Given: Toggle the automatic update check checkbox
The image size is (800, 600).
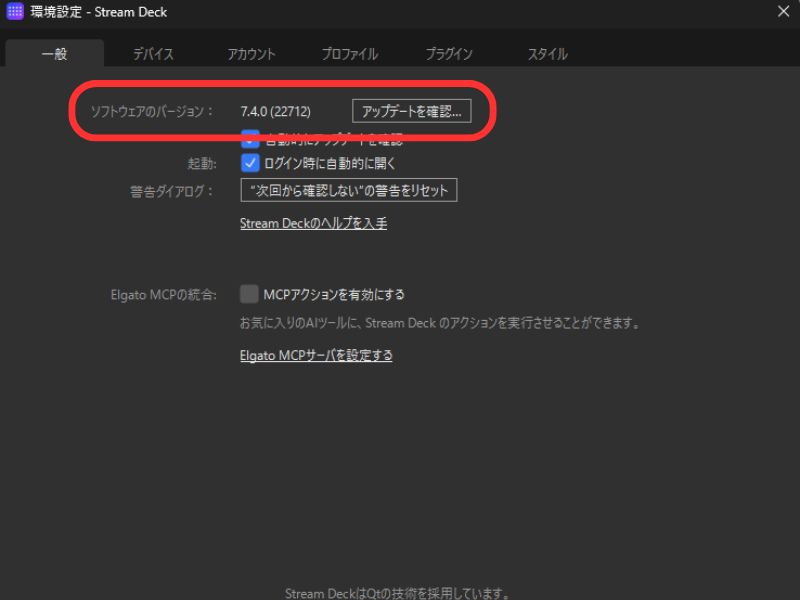Looking at the screenshot, I should point(250,140).
